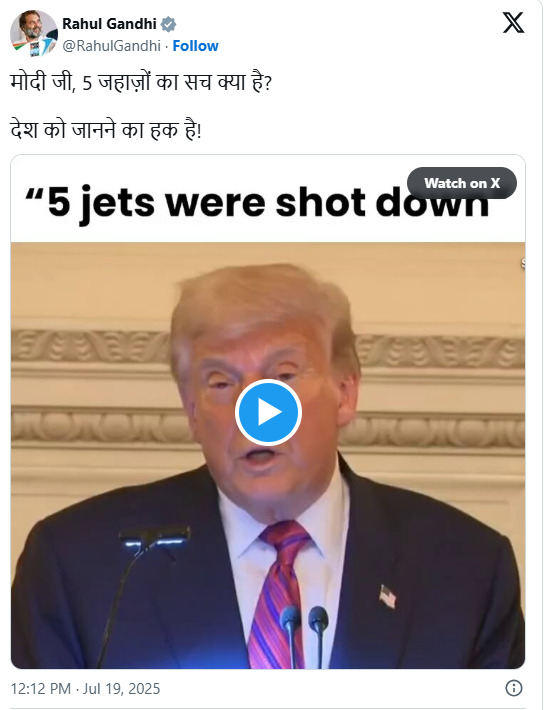Click the video thumbnail of the speaker
The image size is (544, 710).
click(268, 455)
